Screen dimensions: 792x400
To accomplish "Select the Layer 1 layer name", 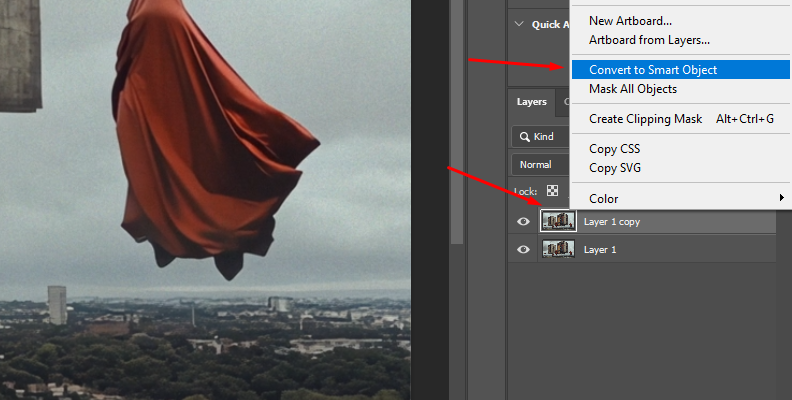I will coord(600,250).
